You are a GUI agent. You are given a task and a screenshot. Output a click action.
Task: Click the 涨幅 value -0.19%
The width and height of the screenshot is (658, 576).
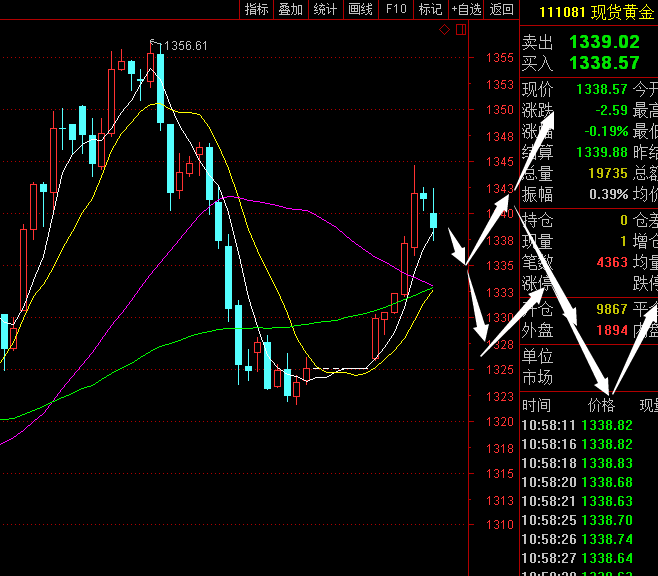point(606,131)
